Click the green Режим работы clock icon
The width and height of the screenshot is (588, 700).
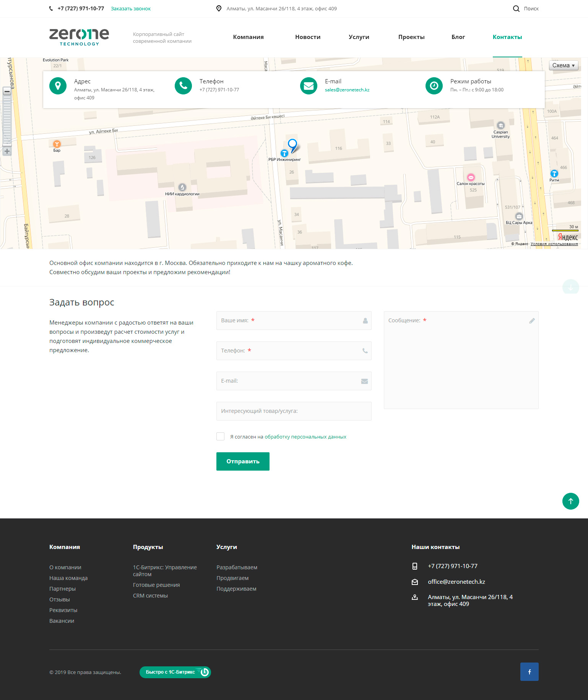[434, 86]
